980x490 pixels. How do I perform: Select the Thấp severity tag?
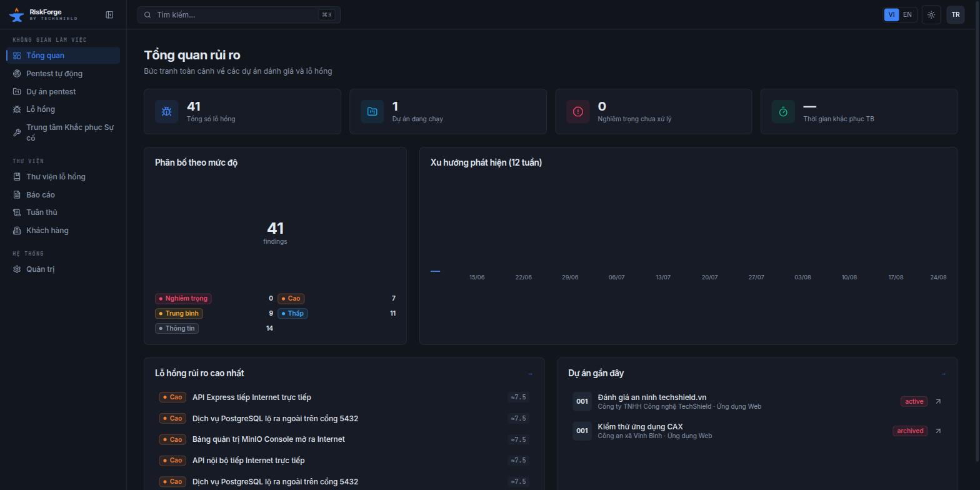click(292, 314)
